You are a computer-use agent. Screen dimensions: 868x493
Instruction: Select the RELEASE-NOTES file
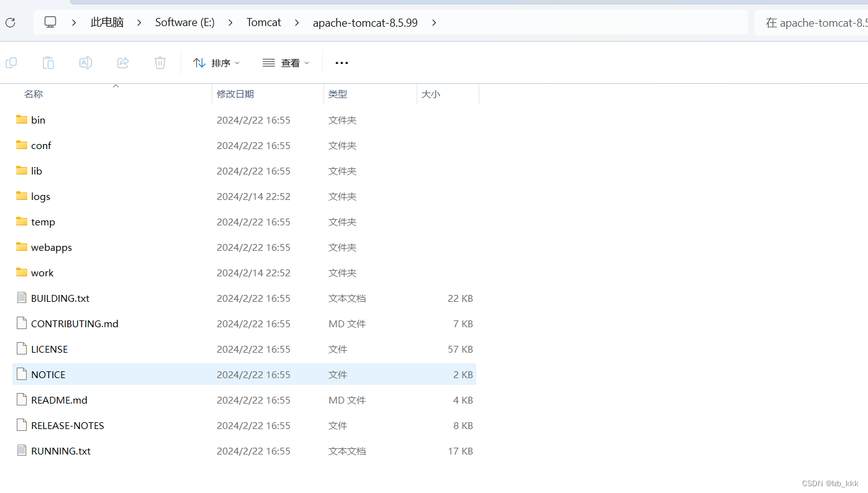[67, 425]
